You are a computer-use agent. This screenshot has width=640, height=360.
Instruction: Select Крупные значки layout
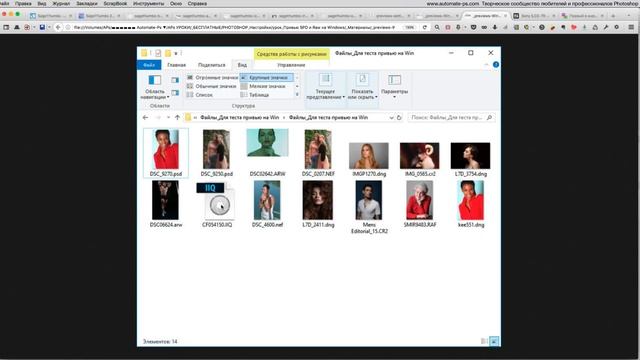tap(266, 78)
